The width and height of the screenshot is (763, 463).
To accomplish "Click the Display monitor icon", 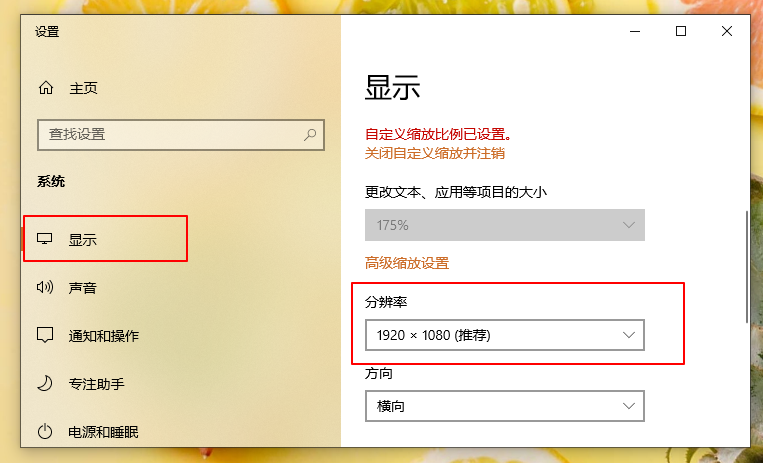I will click(44, 240).
